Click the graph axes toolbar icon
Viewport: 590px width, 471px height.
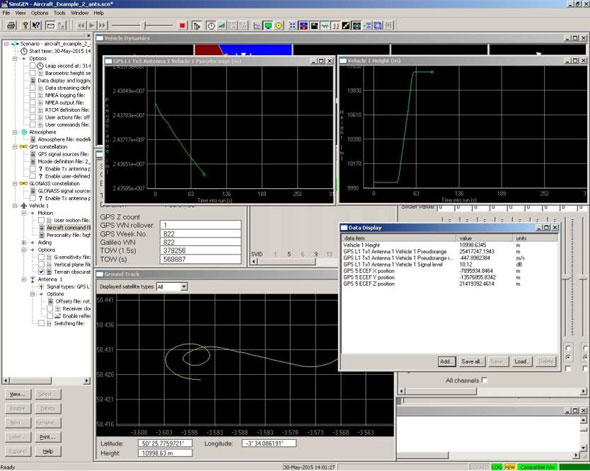[257, 26]
